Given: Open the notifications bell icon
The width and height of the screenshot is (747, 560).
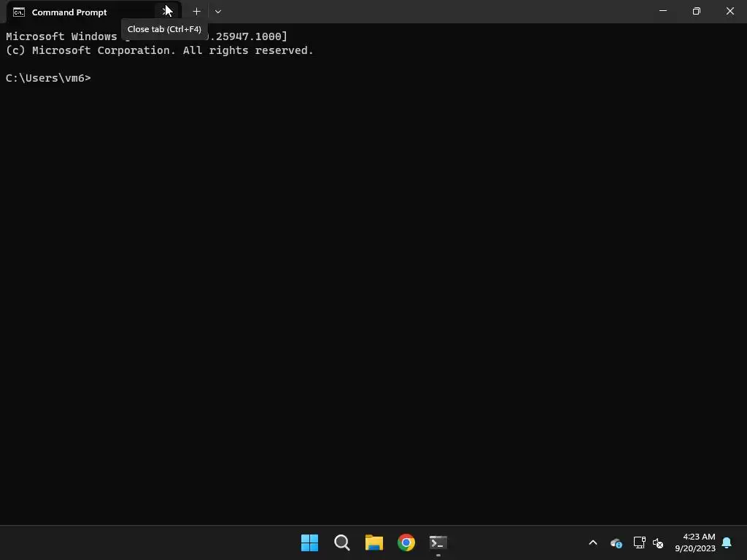Looking at the screenshot, I should coord(727,542).
